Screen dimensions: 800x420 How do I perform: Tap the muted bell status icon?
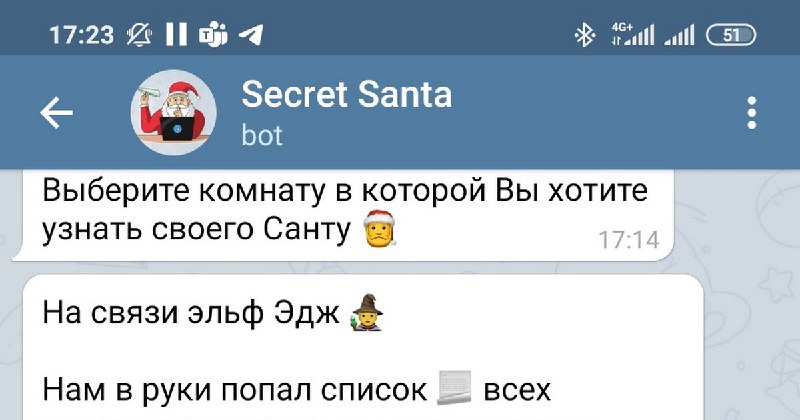point(139,35)
